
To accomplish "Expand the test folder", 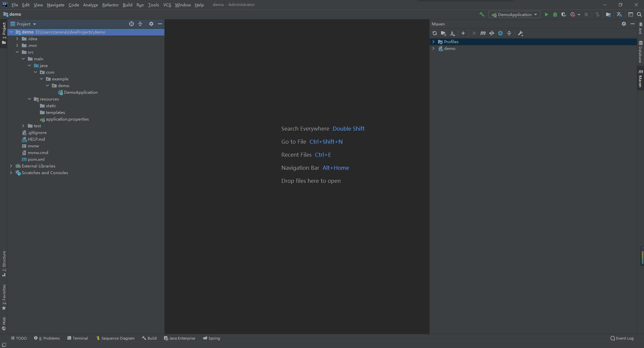I will click(23, 126).
